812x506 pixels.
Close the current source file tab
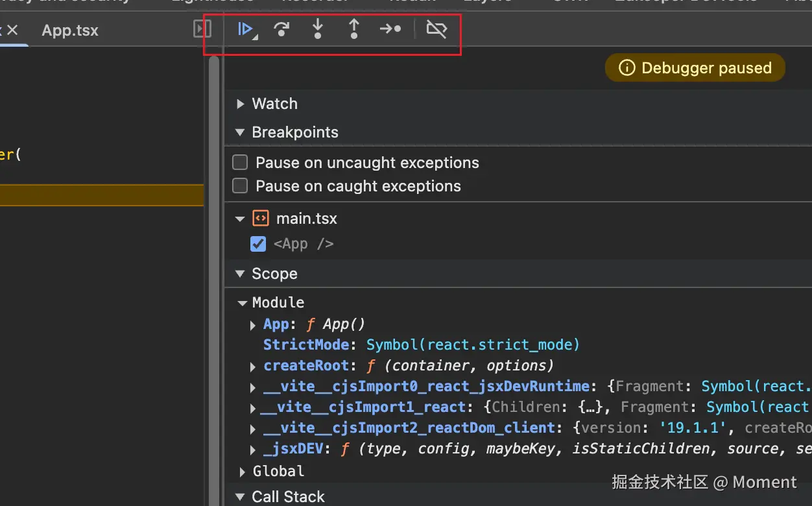(12, 30)
